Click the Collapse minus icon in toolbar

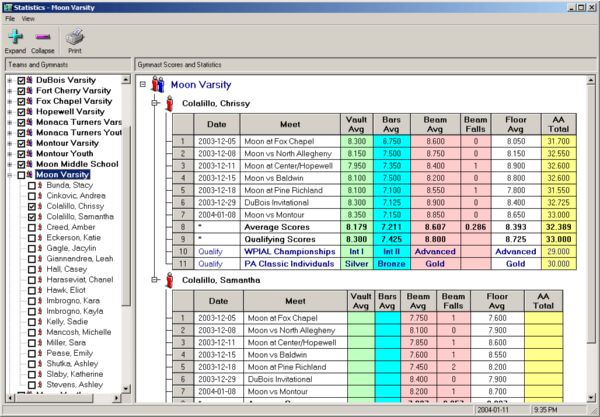point(42,37)
